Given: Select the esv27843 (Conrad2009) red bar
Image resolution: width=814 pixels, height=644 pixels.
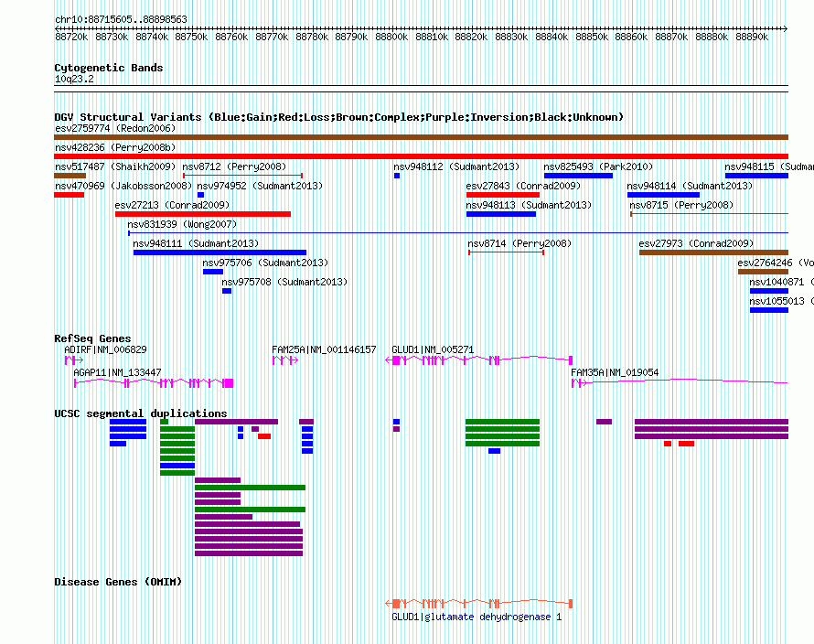Looking at the screenshot, I should (503, 195).
